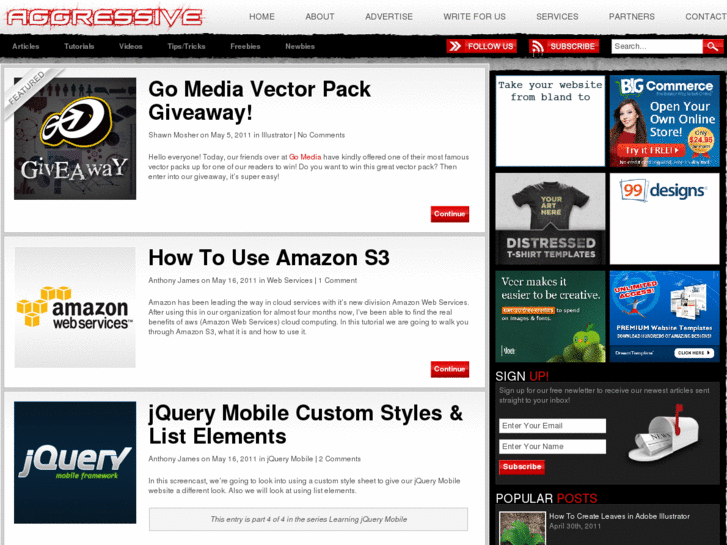
Task: Click the mailbox newsletter image
Action: 663,433
